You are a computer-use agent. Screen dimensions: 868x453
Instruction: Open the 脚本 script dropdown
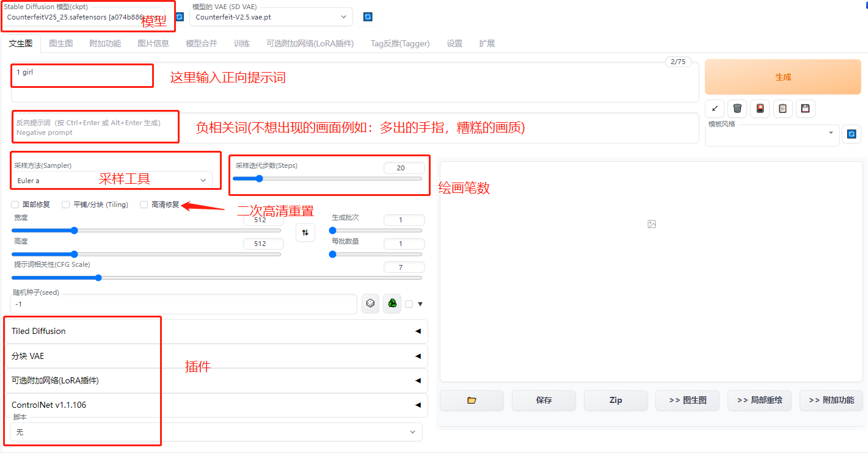216,432
